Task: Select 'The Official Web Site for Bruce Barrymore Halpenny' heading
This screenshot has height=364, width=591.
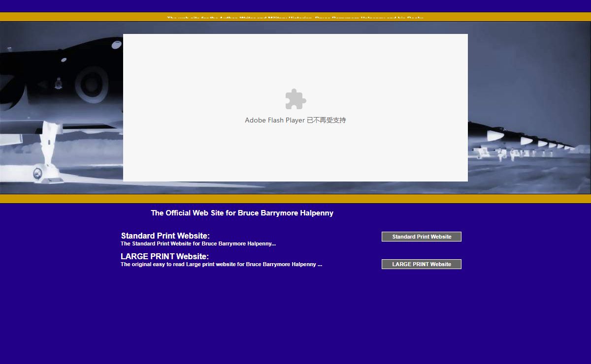Action: tap(242, 213)
